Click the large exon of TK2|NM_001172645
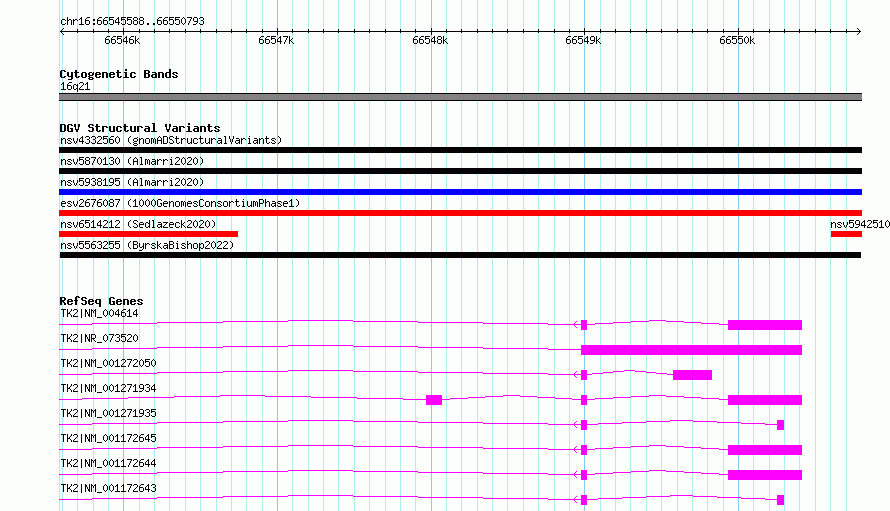 tap(765, 450)
